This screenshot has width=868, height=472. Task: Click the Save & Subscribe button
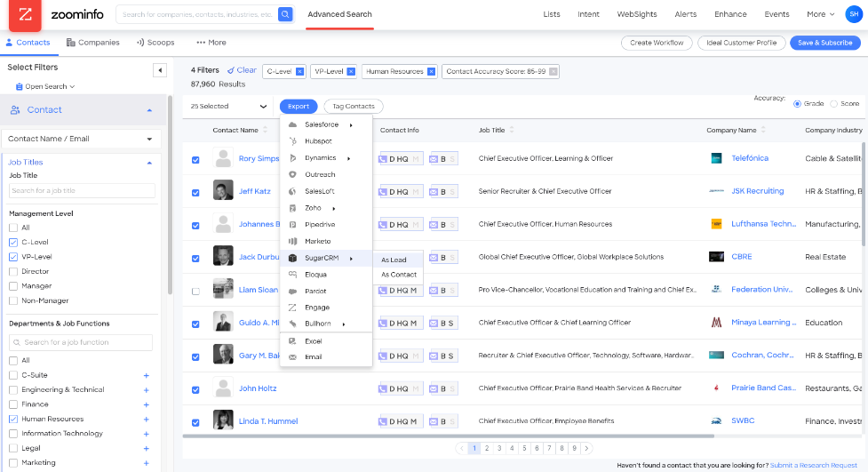click(824, 43)
